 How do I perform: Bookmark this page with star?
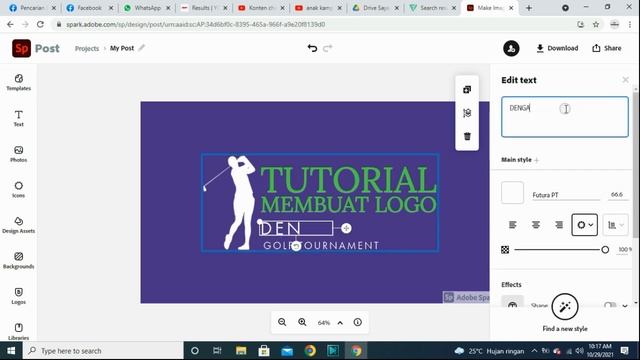(x=596, y=24)
